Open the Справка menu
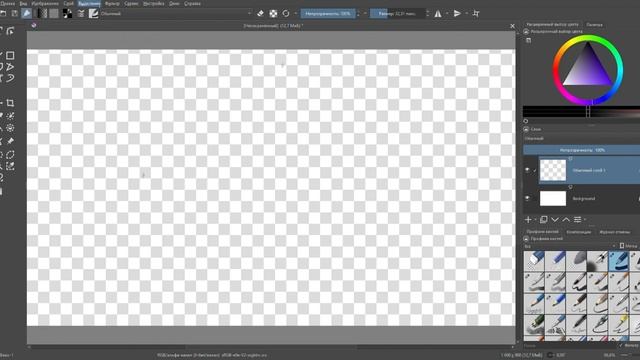Screen dimensions: 640x360 tap(192, 3)
